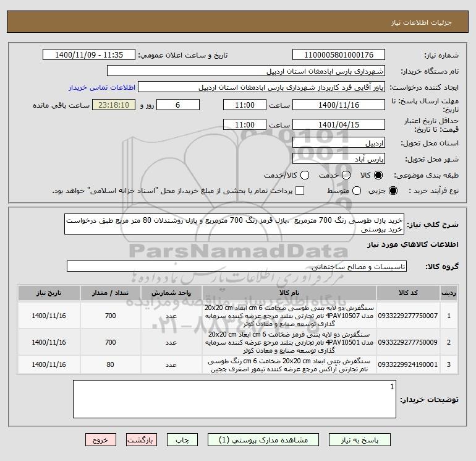Click the price validity hour 11:00 field
The height and width of the screenshot is (461, 476).
[x=245, y=124]
